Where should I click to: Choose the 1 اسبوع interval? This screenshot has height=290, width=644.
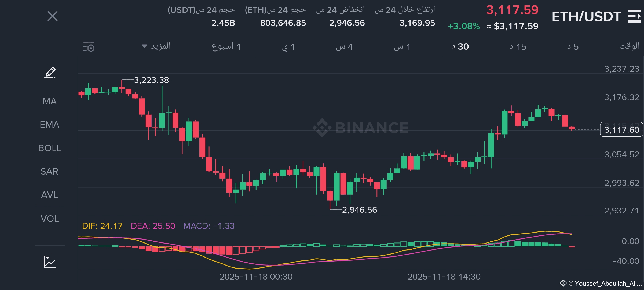pos(226,47)
